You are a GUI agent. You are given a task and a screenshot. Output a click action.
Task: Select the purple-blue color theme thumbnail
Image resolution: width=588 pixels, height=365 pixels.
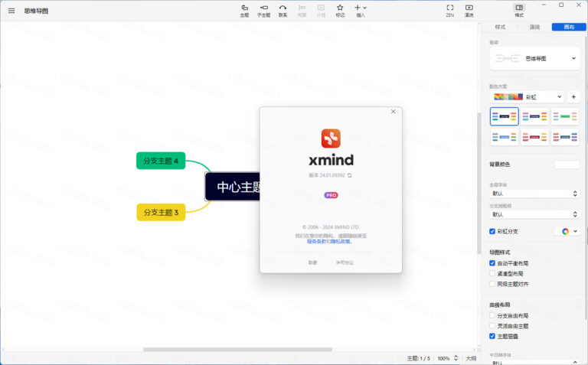point(534,116)
